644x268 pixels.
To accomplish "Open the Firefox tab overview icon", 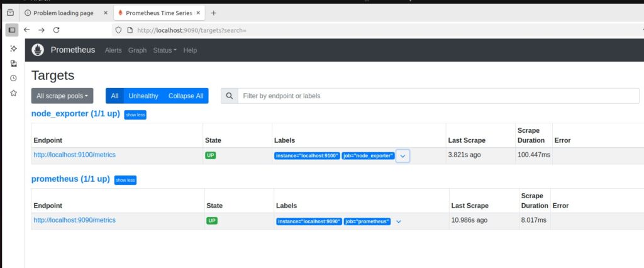I will pyautogui.click(x=10, y=13).
